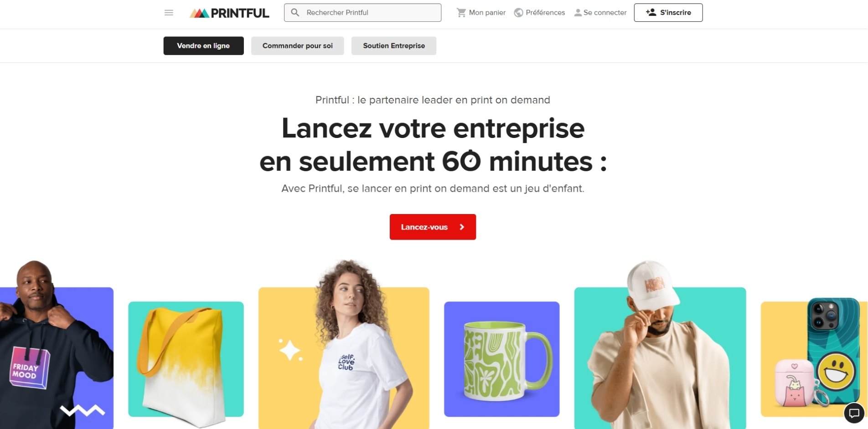The width and height of the screenshot is (868, 429).
Task: Click the red Lancez-vous button
Action: click(x=433, y=227)
